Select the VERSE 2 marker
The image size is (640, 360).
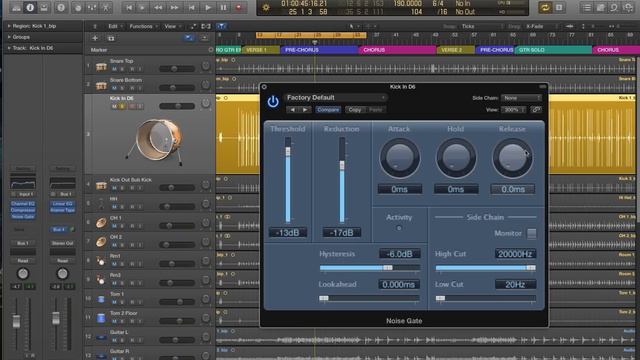456,50
